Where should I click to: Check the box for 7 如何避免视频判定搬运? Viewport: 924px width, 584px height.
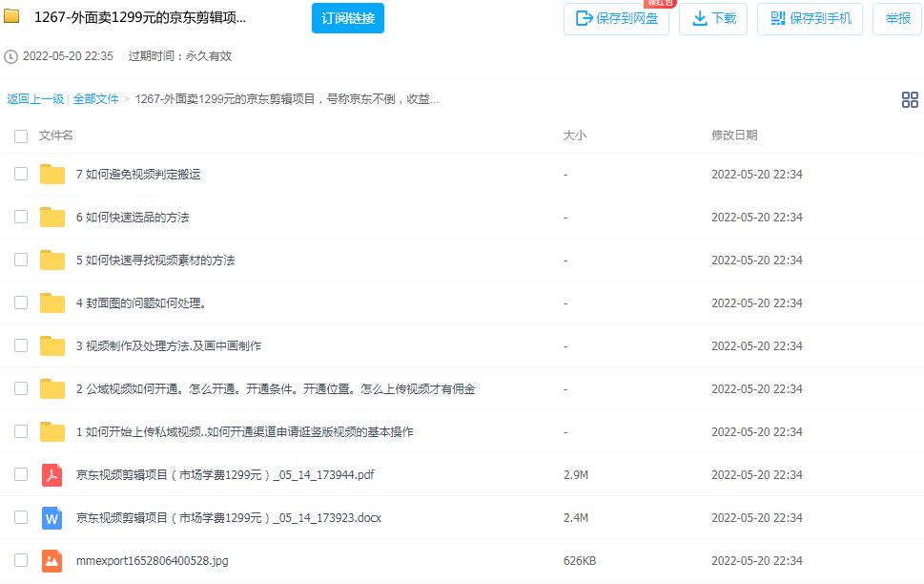(21, 174)
